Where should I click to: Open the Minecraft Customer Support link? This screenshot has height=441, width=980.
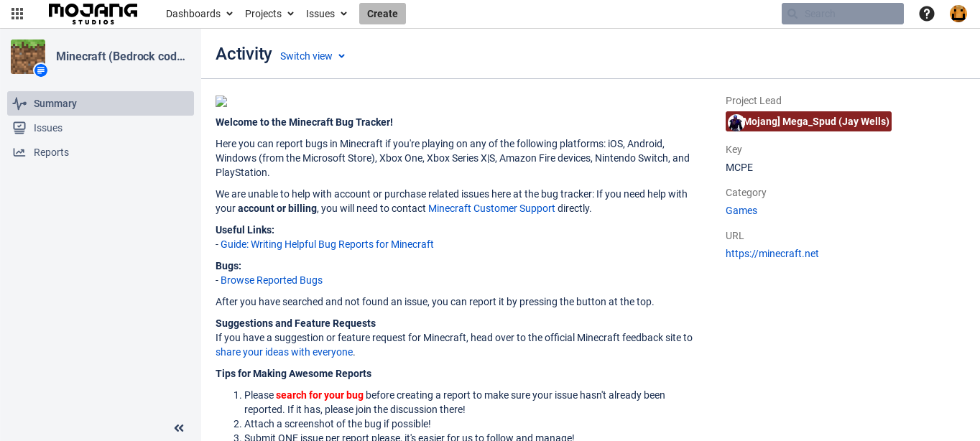[x=491, y=208]
